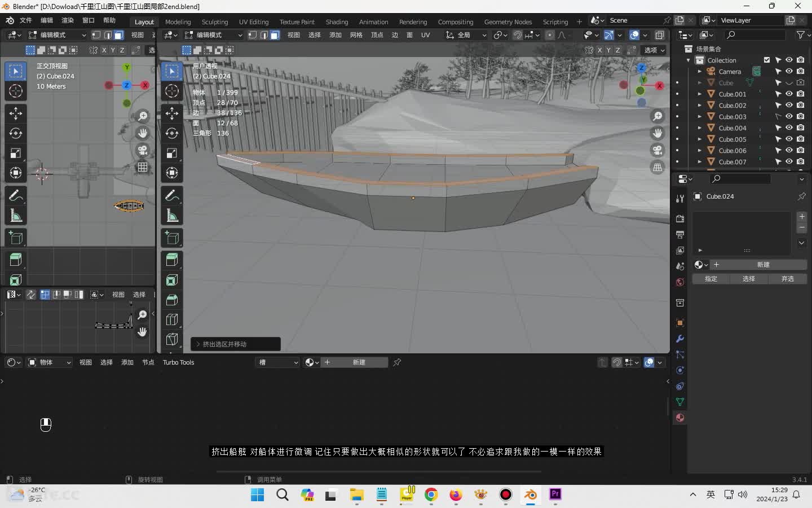Select the Annotate tool in main viewport

tap(172, 195)
